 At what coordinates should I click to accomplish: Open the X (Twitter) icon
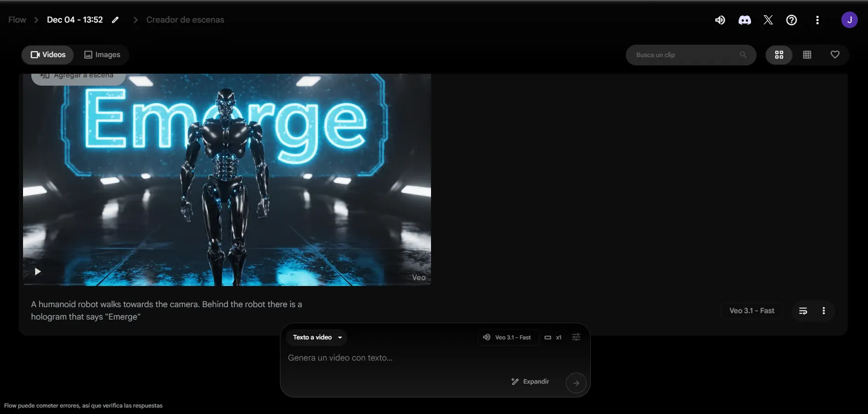coord(768,20)
